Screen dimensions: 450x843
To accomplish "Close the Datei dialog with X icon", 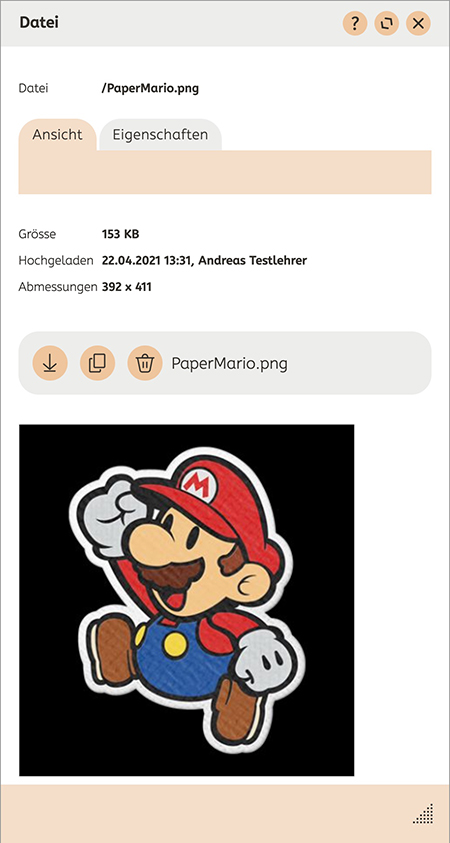I will [418, 24].
